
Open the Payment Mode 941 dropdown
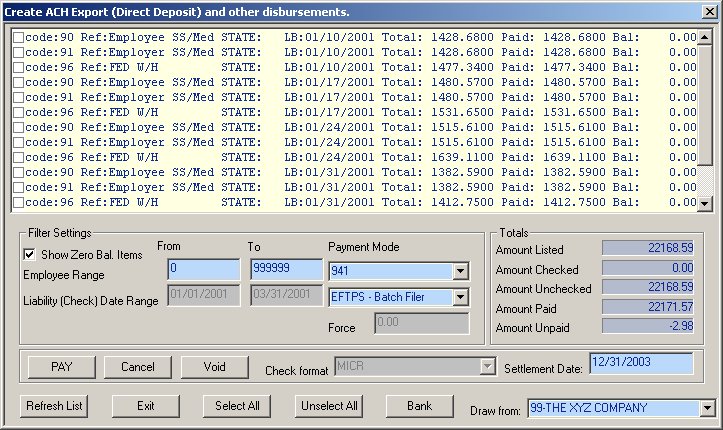pos(460,271)
